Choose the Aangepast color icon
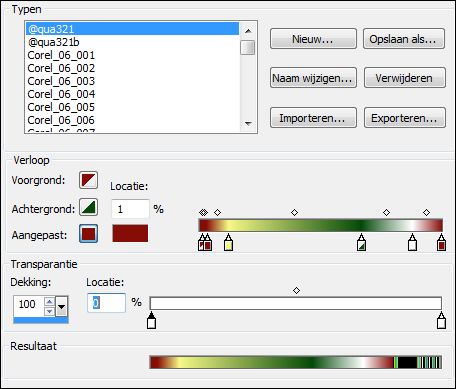The image size is (456, 389). 88,233
